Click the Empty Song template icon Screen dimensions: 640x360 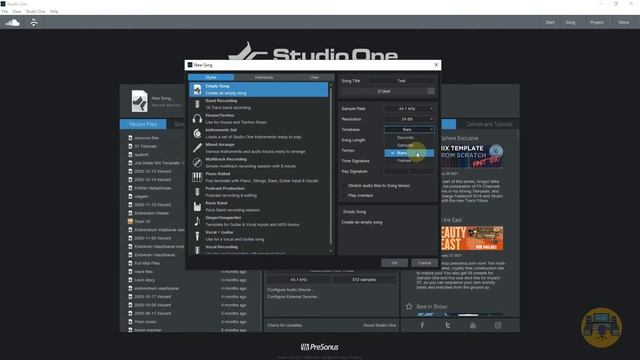(197, 89)
